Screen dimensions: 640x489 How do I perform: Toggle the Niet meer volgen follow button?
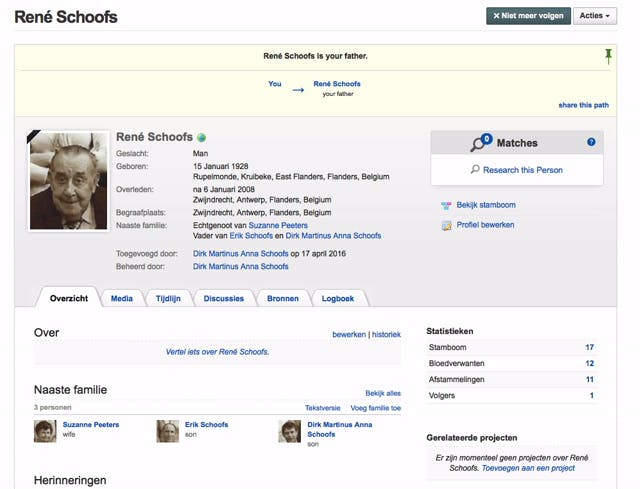pos(528,16)
